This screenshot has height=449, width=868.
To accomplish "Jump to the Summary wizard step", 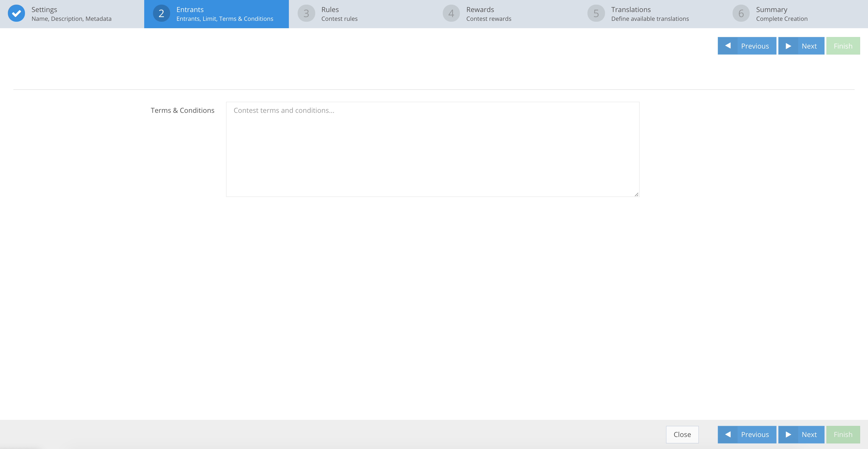I will pos(796,14).
